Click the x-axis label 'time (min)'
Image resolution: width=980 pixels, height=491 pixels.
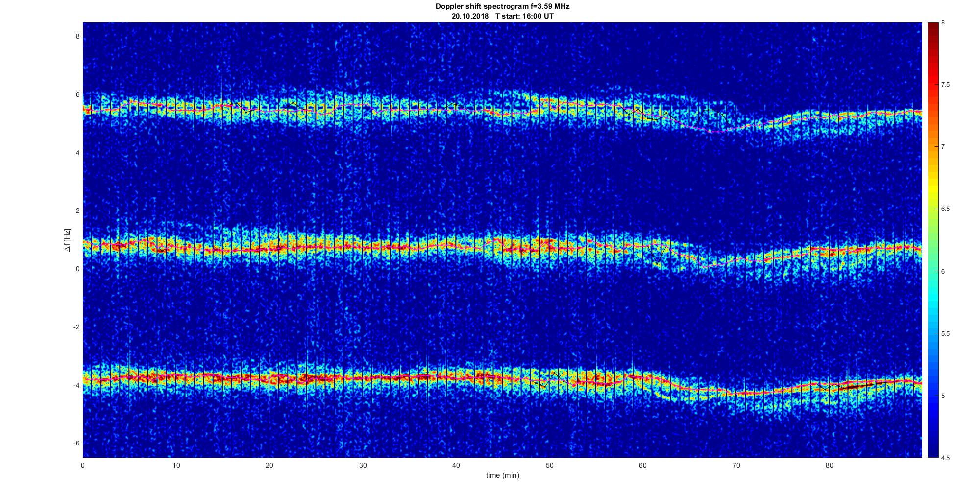click(x=502, y=475)
